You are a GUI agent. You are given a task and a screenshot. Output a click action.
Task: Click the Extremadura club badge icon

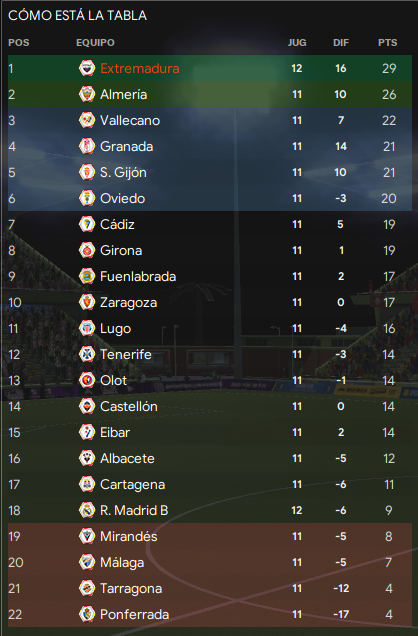(87, 68)
